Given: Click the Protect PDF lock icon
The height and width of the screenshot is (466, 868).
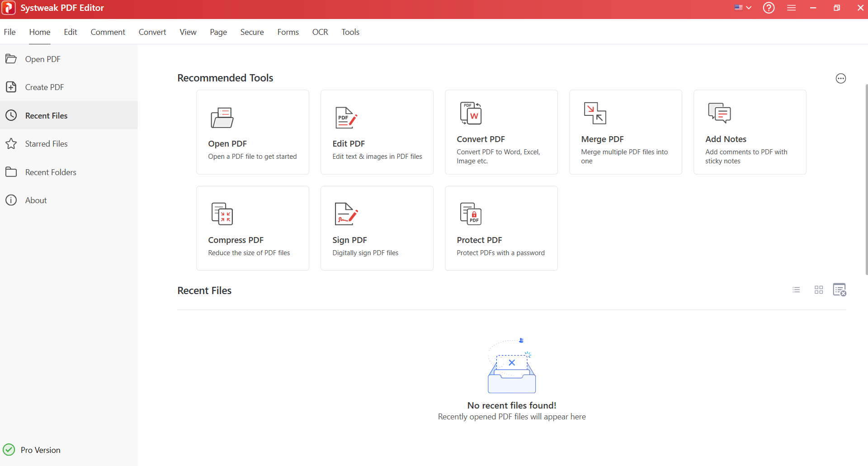Looking at the screenshot, I should point(471,214).
